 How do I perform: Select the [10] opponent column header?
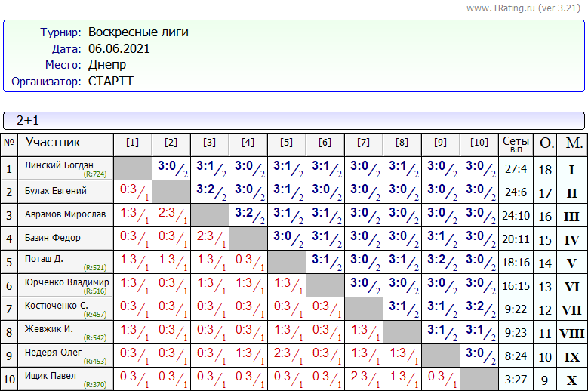(x=479, y=143)
